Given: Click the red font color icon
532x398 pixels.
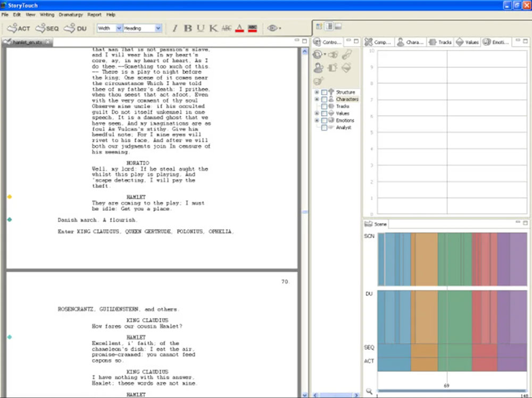Looking at the screenshot, I should [239, 28].
